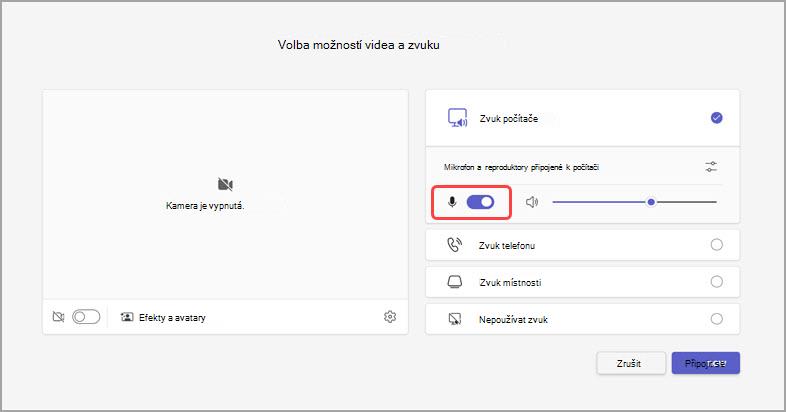
Task: Turn on the camera toggle
Action: click(86, 317)
